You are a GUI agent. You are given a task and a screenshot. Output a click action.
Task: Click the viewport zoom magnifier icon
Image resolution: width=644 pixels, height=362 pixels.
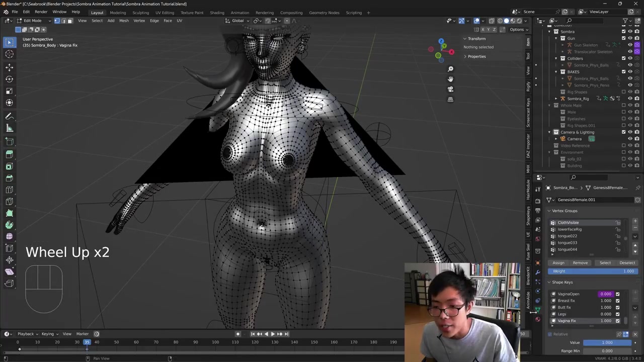[x=450, y=69]
